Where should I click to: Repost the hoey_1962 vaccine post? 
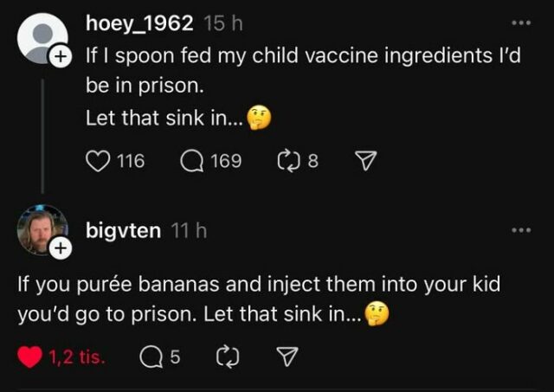tap(285, 160)
